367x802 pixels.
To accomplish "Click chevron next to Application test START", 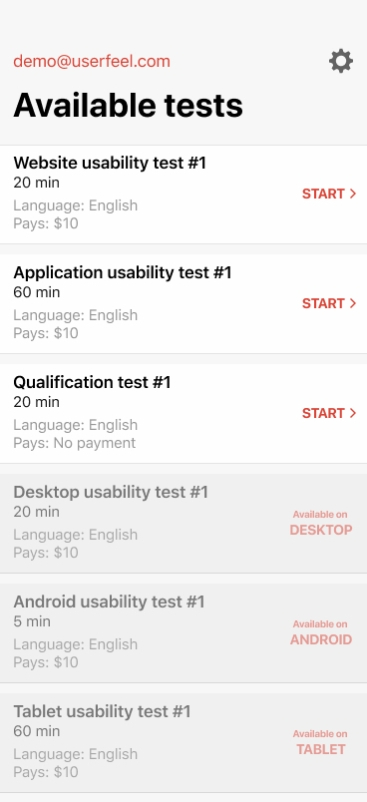I will 353,303.
